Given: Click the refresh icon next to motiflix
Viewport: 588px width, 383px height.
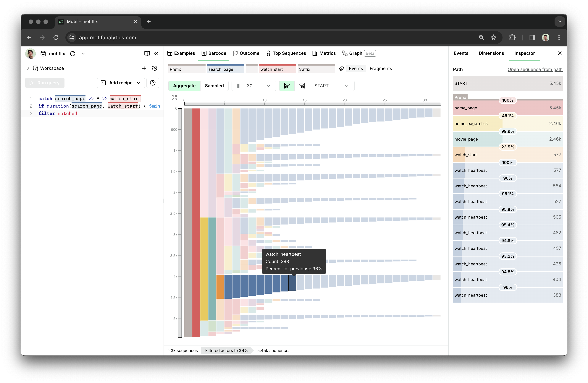Looking at the screenshot, I should (73, 53).
